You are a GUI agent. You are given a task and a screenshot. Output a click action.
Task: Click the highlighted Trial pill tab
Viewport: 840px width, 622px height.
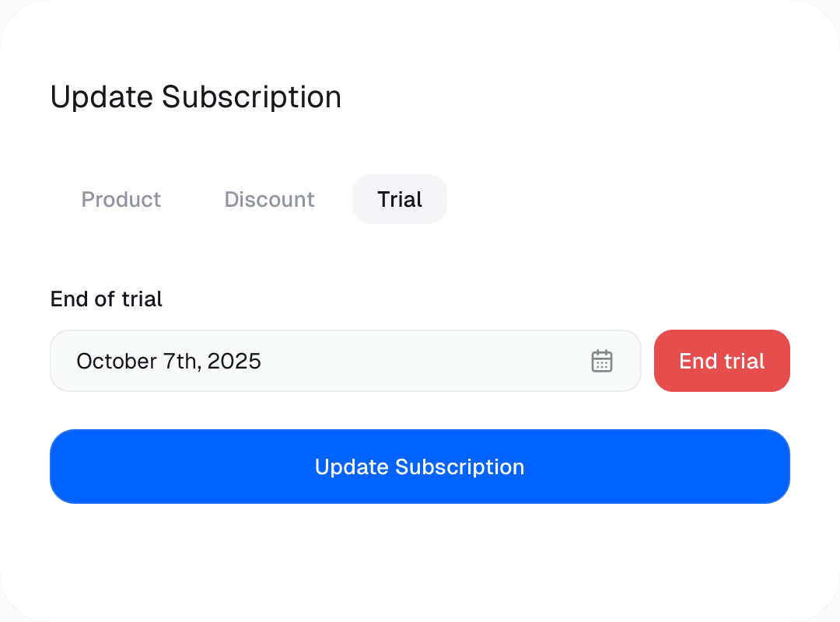coord(400,199)
